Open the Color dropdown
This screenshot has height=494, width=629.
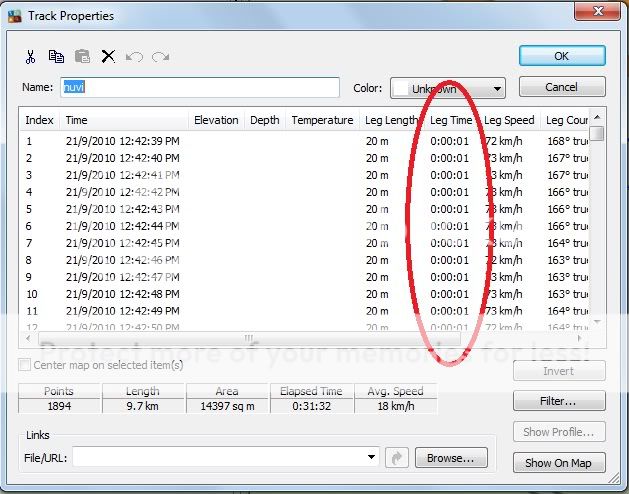(x=447, y=88)
